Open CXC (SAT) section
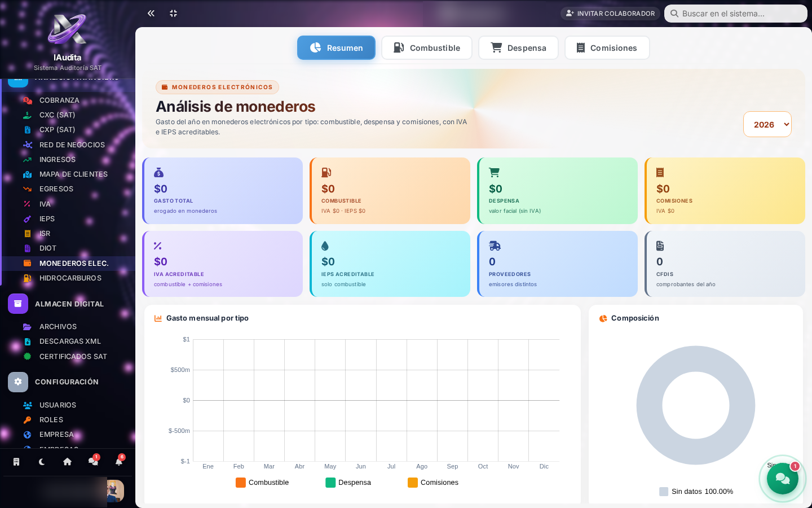The image size is (812, 508). click(68, 115)
